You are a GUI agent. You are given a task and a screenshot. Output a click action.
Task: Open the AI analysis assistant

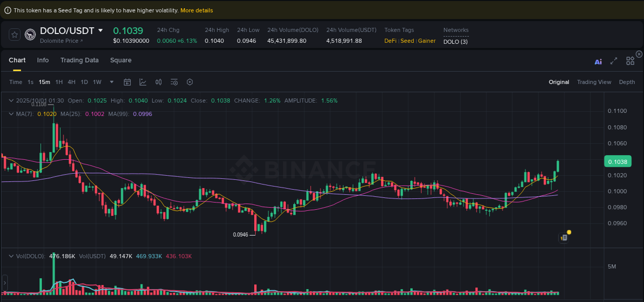tap(598, 61)
